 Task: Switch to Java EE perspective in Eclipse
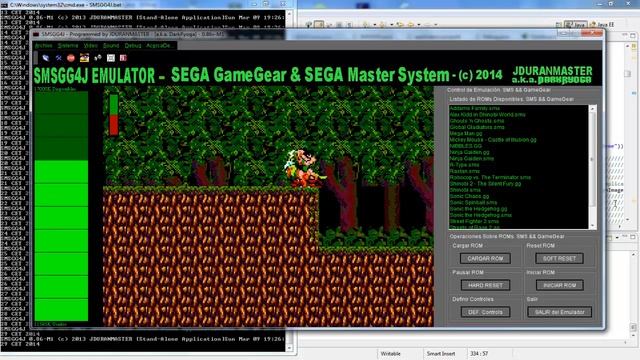602,25
